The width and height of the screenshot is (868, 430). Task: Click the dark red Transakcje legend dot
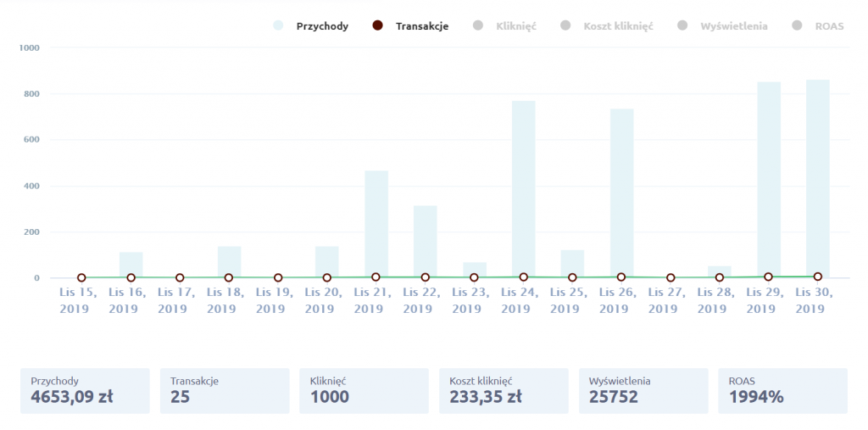coord(378,26)
